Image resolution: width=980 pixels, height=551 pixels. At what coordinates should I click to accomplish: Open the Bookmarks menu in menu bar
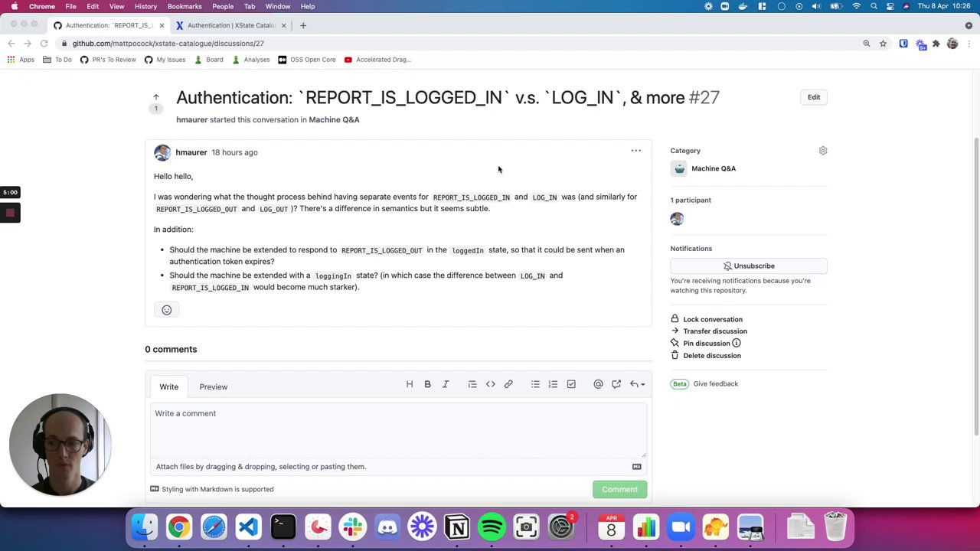[x=185, y=6]
